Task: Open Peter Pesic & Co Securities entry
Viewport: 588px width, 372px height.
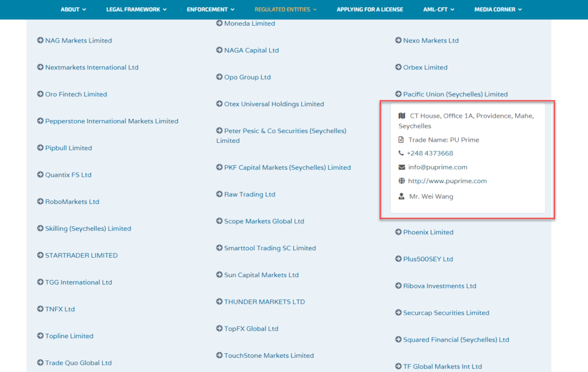Action: pyautogui.click(x=281, y=135)
